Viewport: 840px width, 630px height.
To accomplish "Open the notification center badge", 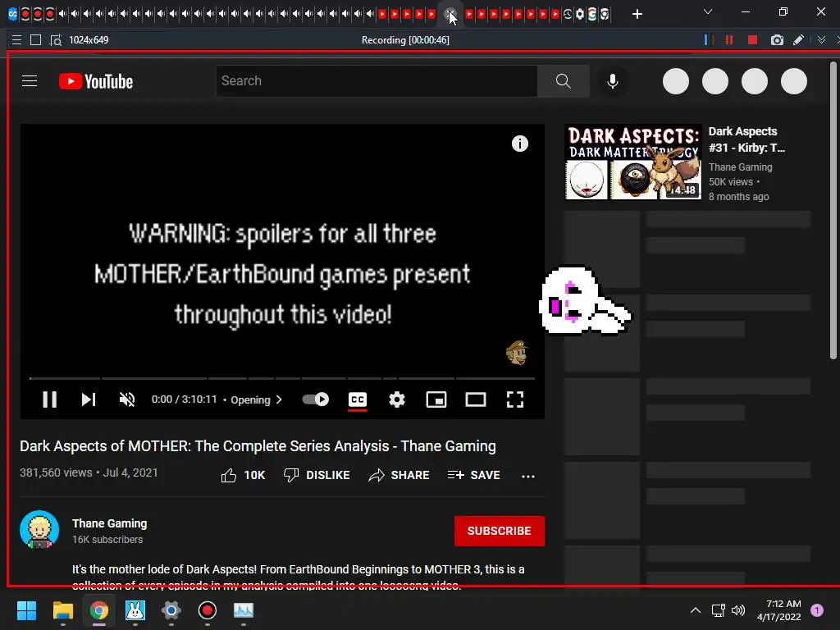I will point(817,610).
